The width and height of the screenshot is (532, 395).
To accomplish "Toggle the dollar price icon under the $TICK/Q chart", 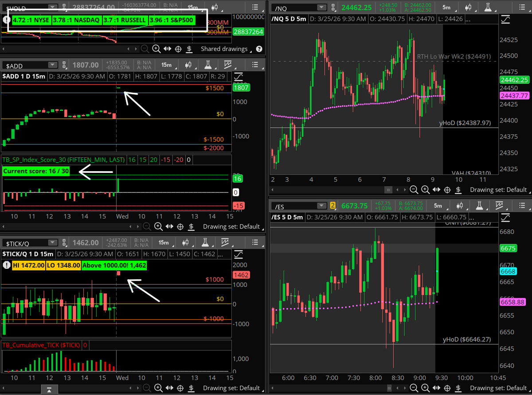I will (x=191, y=389).
